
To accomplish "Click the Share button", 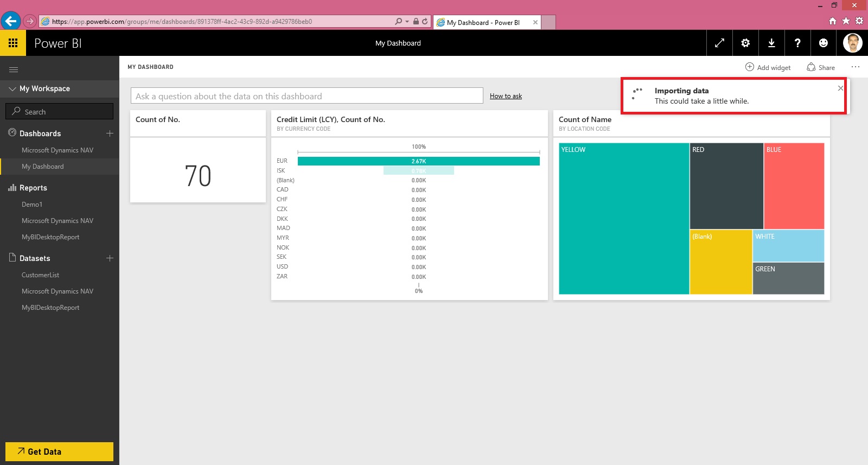I will point(821,67).
